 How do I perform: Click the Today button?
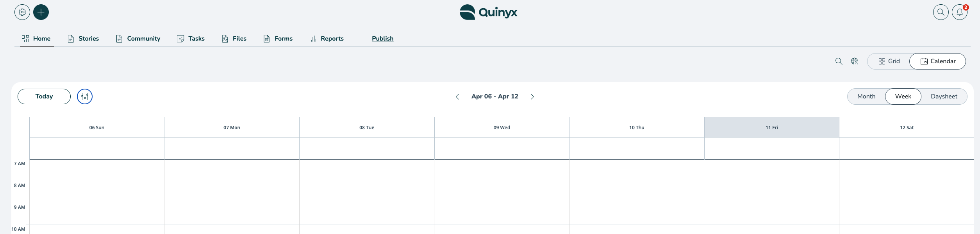[44, 96]
